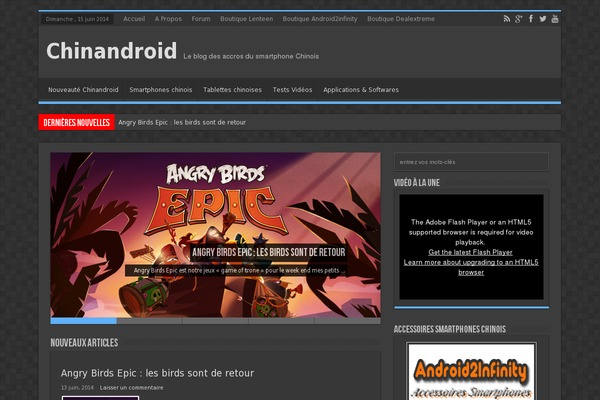600x400 pixels.
Task: Click the Nouveaux Articles heading
Action: coord(84,343)
